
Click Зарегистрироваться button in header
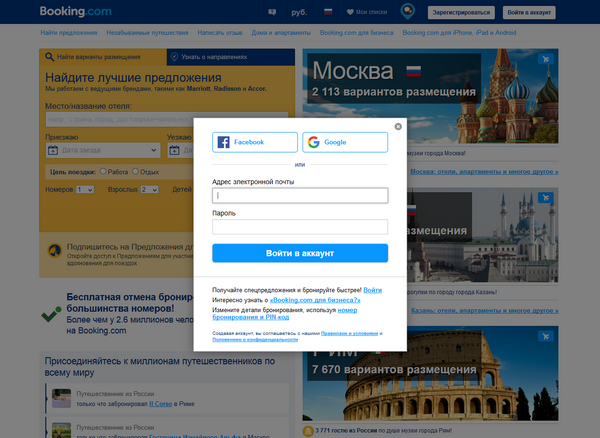pos(461,13)
